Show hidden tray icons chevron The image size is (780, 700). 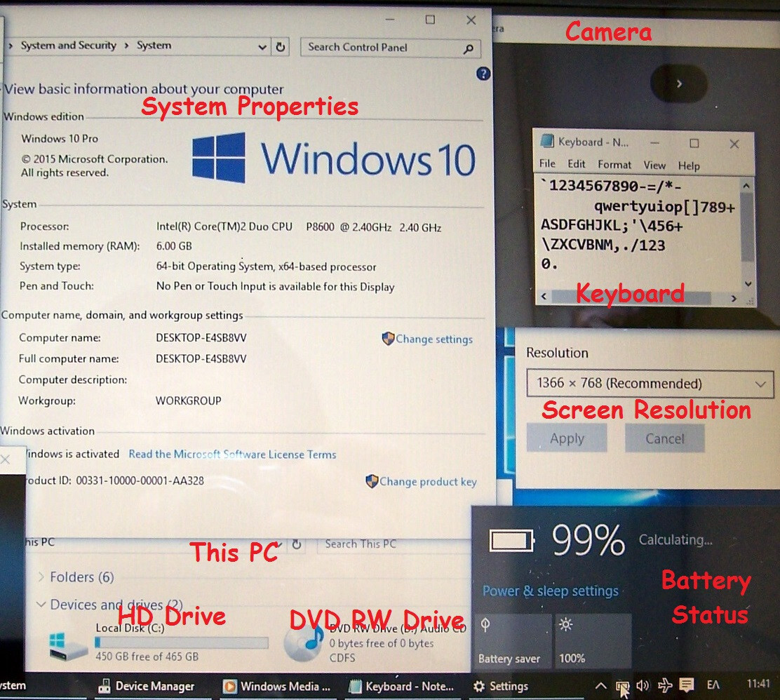(601, 686)
